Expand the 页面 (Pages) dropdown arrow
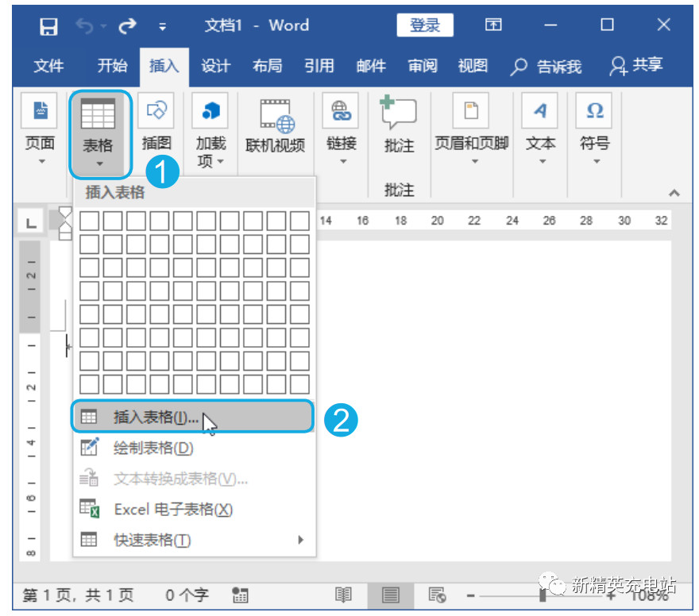 (x=41, y=161)
